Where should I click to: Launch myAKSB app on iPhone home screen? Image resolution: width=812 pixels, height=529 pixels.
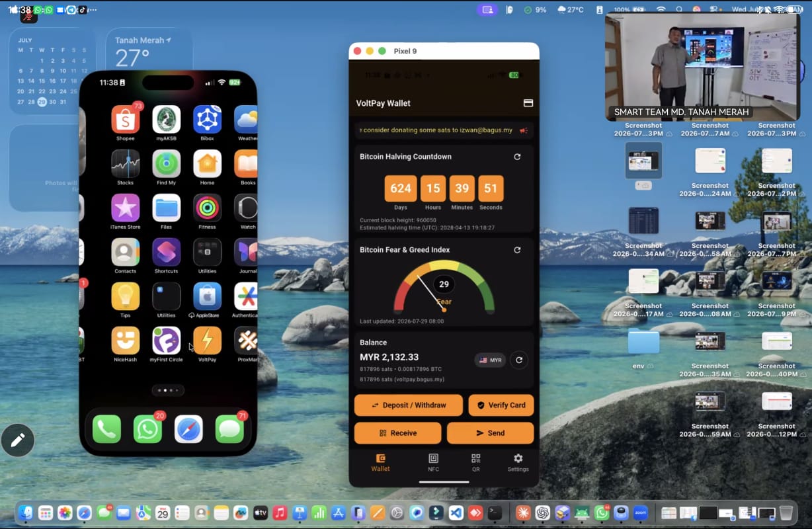pyautogui.click(x=166, y=119)
